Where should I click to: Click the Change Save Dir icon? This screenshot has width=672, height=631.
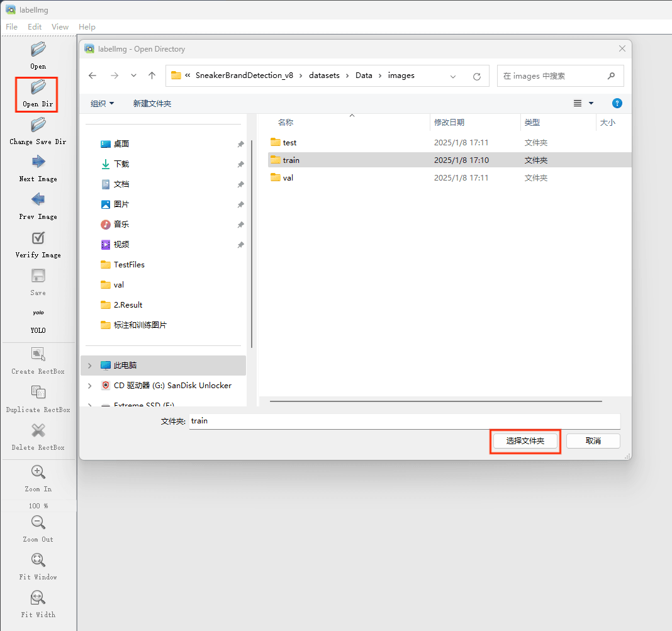click(38, 125)
